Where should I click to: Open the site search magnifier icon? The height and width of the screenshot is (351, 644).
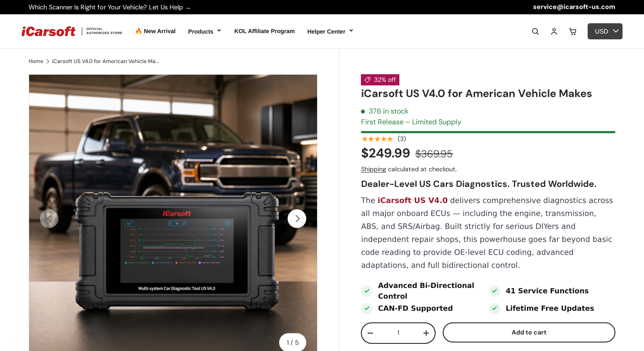click(535, 32)
